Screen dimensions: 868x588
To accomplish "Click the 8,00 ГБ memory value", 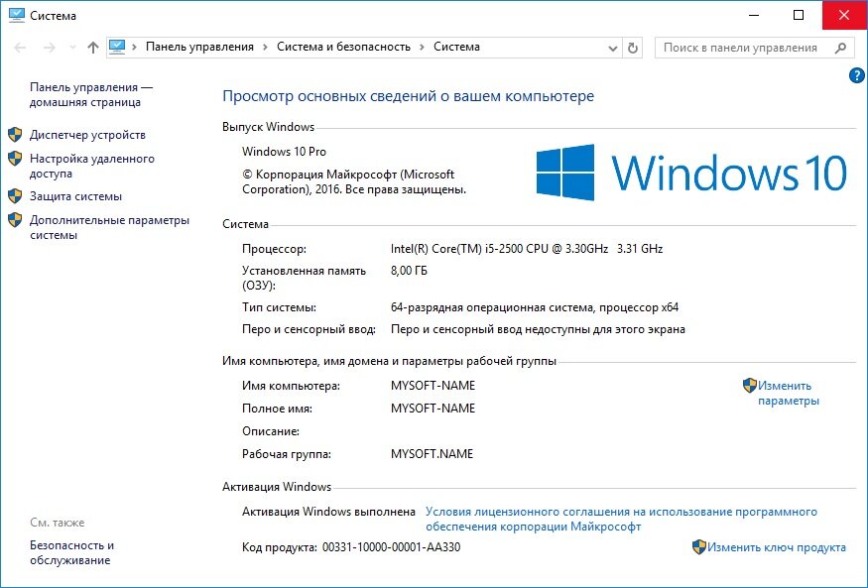I will pyautogui.click(x=409, y=271).
